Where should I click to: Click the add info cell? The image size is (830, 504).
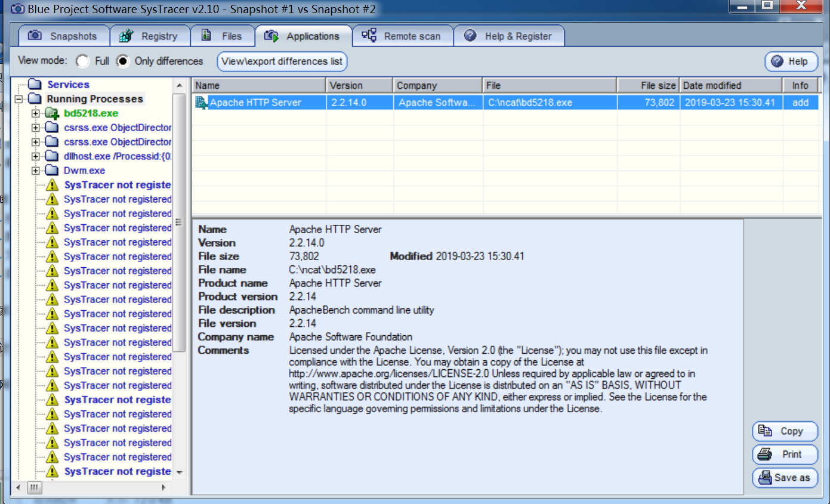tap(800, 103)
